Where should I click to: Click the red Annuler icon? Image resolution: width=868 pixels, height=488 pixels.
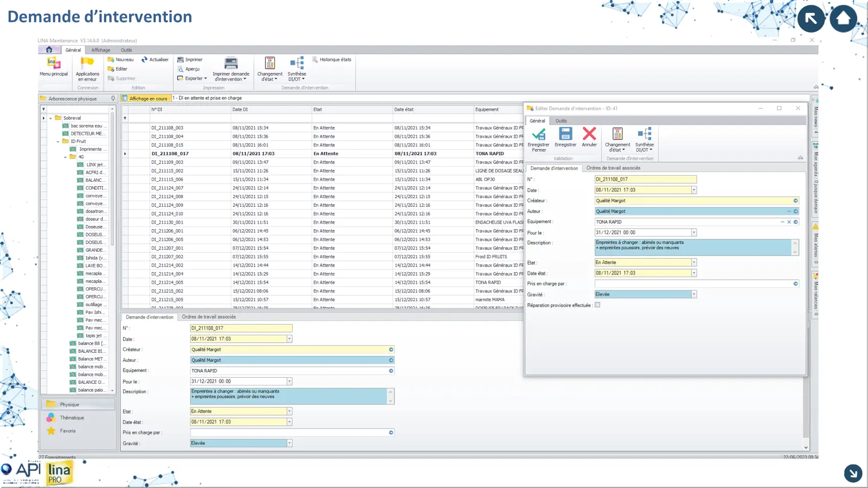pos(589,134)
